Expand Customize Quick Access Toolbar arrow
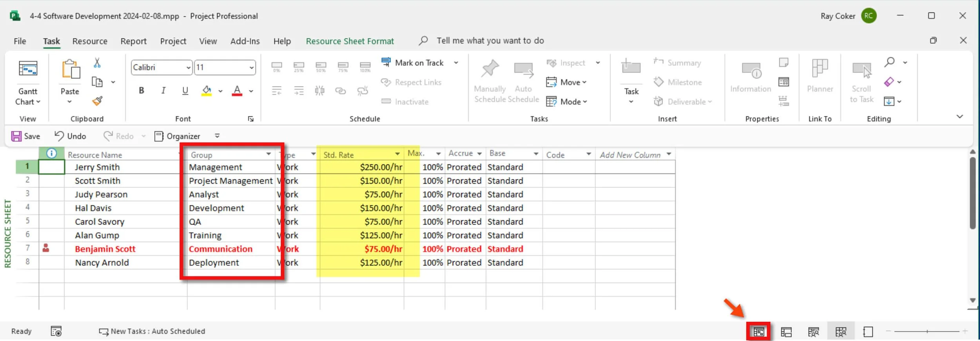 pos(217,136)
